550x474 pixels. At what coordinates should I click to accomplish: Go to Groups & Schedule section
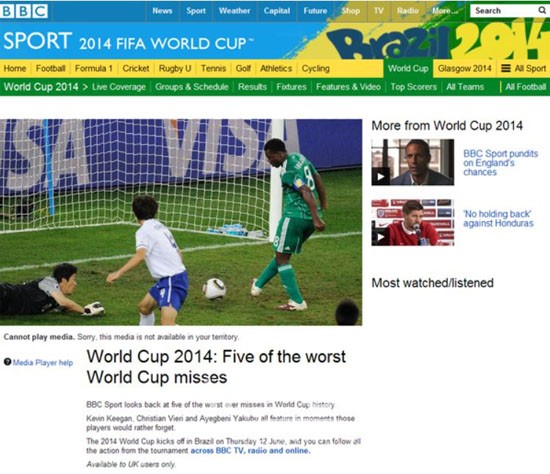(192, 87)
